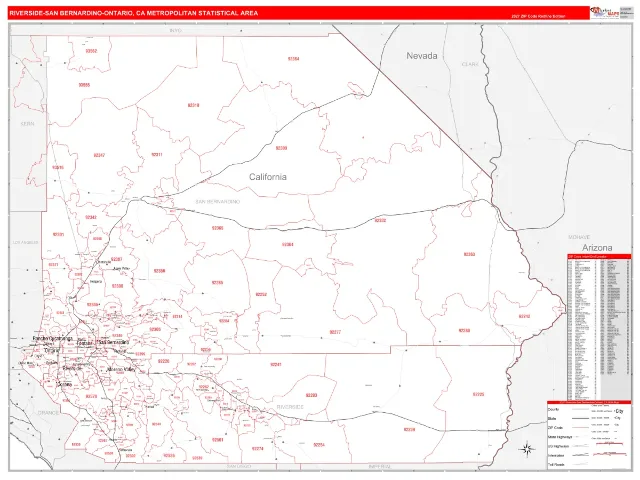The height and width of the screenshot is (480, 640).
Task: Click the INYO county label
Action: [x=175, y=31]
